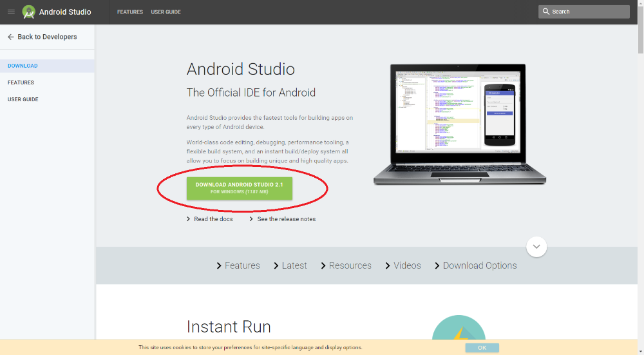Select DOWNLOAD in the left sidebar
This screenshot has width=644, height=355.
tap(47, 66)
